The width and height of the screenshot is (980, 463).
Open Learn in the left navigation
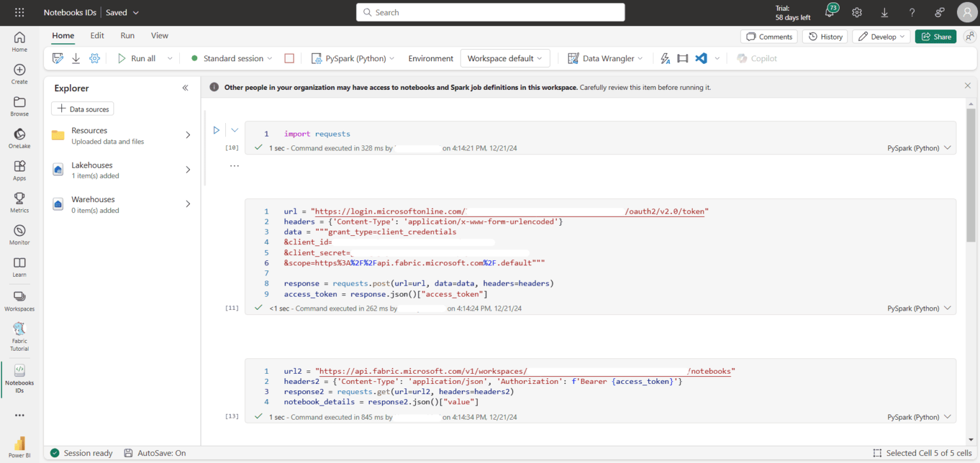19,267
